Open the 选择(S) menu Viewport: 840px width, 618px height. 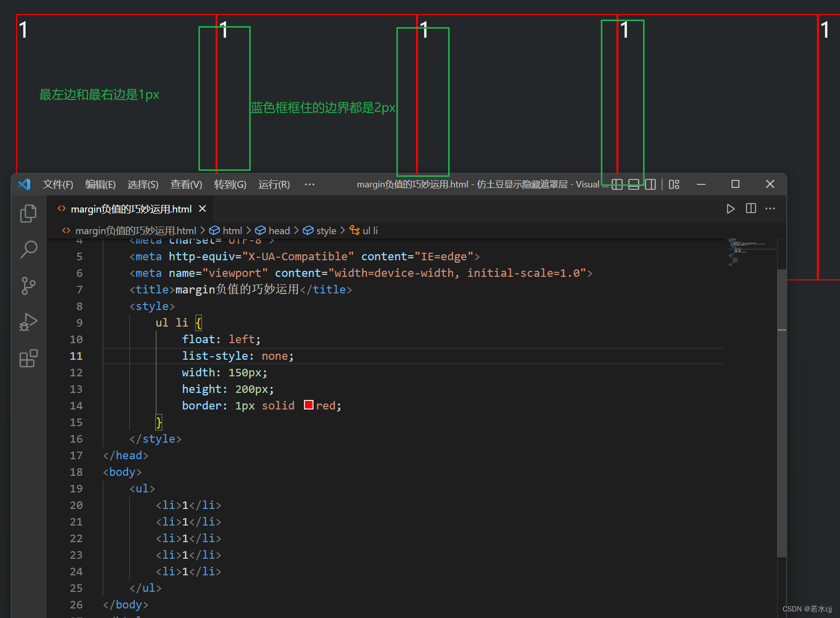[x=143, y=184]
